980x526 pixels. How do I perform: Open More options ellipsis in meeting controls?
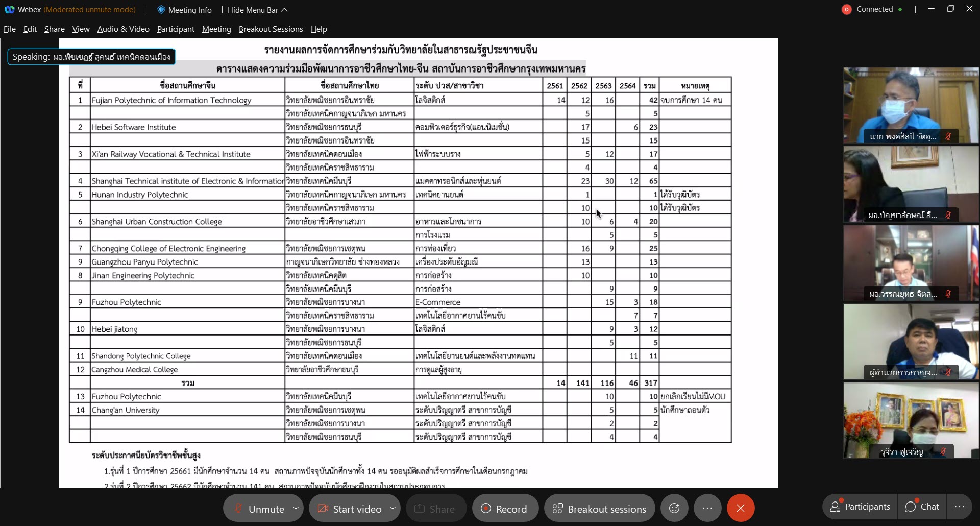click(707, 508)
